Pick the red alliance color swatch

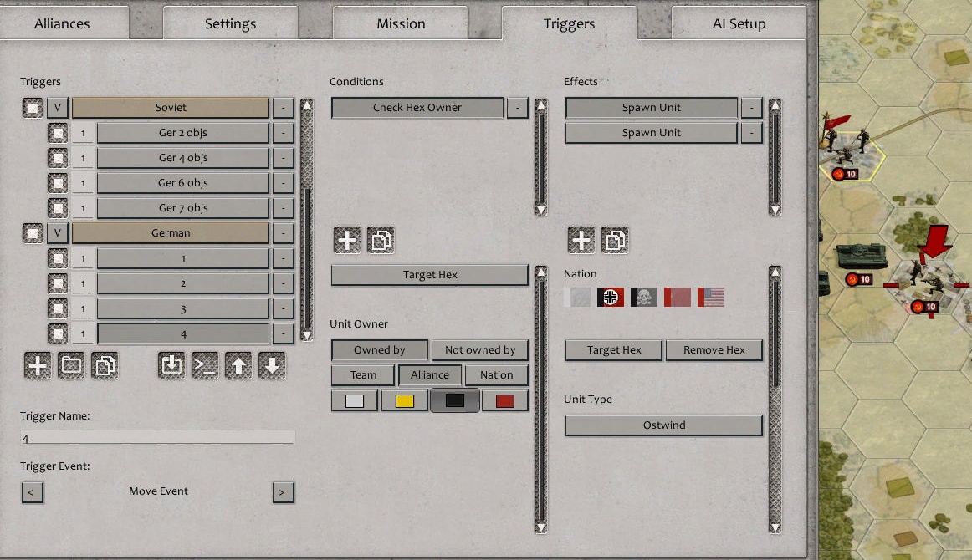tap(505, 401)
